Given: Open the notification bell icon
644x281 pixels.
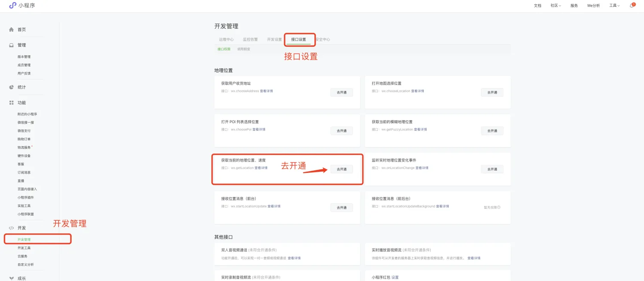Looking at the screenshot, I should [632, 6].
